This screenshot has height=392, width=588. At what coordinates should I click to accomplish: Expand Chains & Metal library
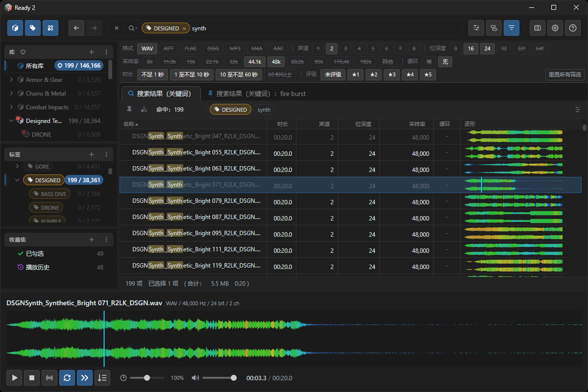point(12,93)
